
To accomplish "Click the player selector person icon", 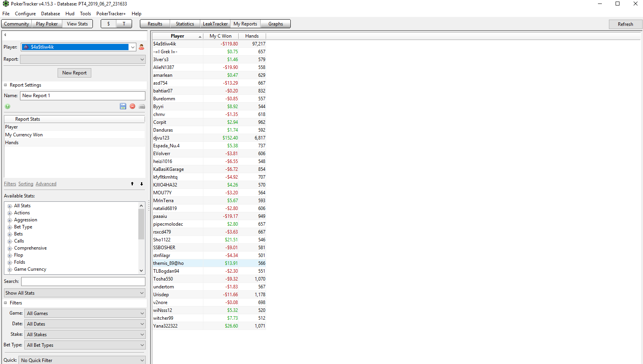I will point(141,47).
